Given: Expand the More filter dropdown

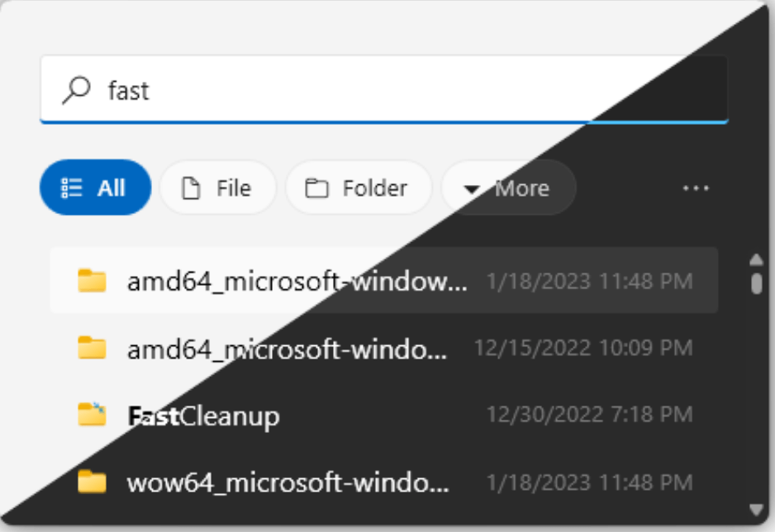Looking at the screenshot, I should tap(509, 188).
